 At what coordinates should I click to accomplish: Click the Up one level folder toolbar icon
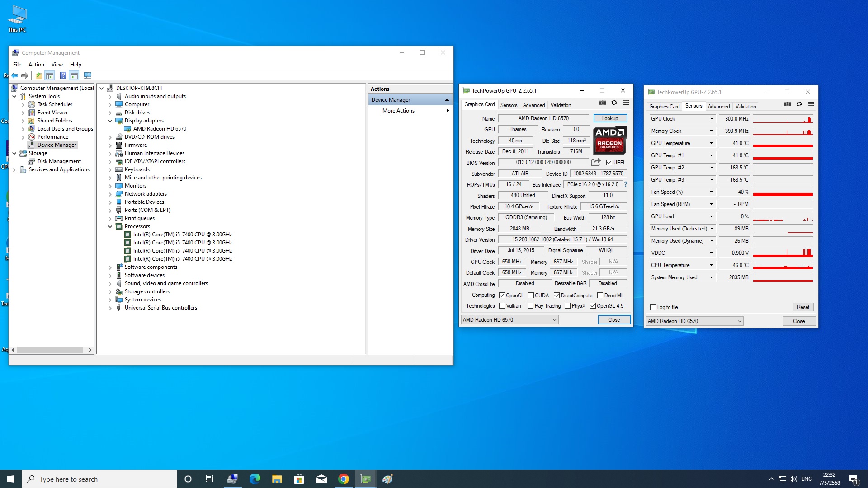click(x=39, y=75)
